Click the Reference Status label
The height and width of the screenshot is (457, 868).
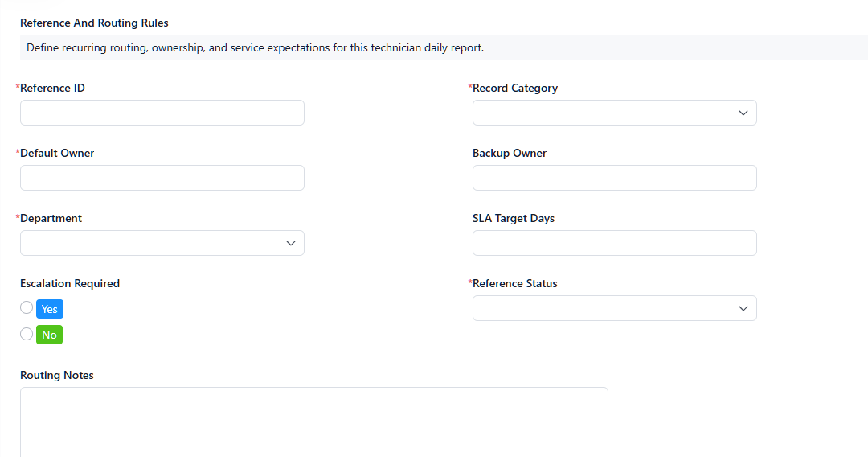coord(515,284)
